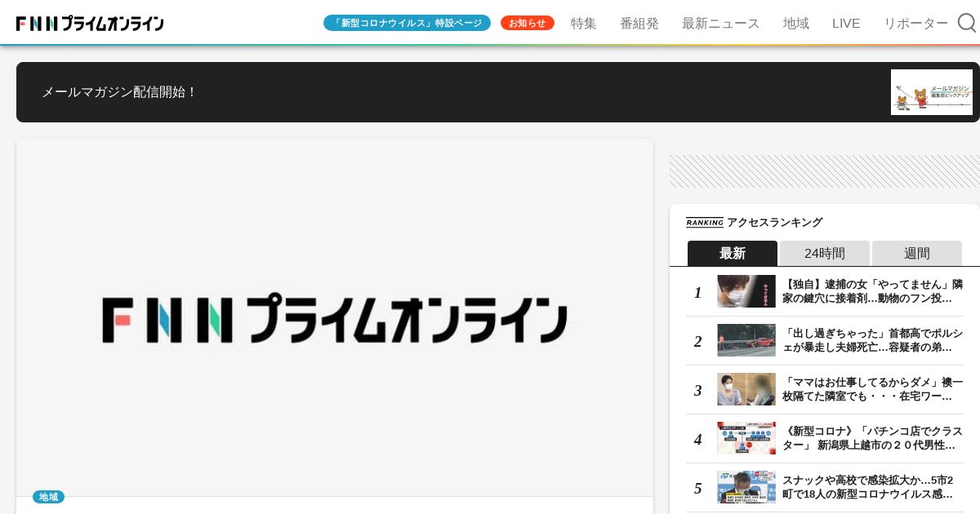
Task: Open the search magnifier icon
Action: (967, 23)
